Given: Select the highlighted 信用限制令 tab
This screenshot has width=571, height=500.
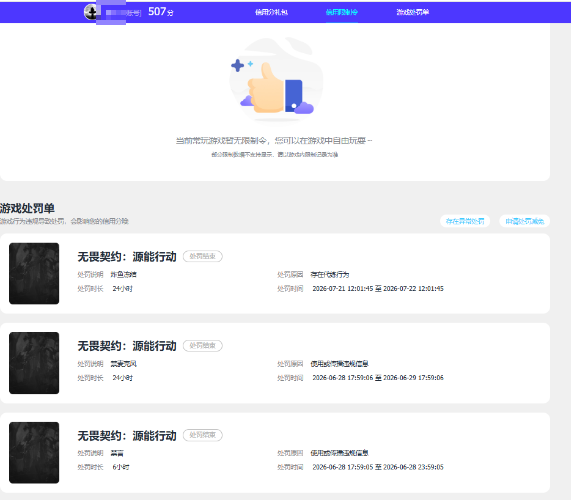Looking at the screenshot, I should coord(342,12).
